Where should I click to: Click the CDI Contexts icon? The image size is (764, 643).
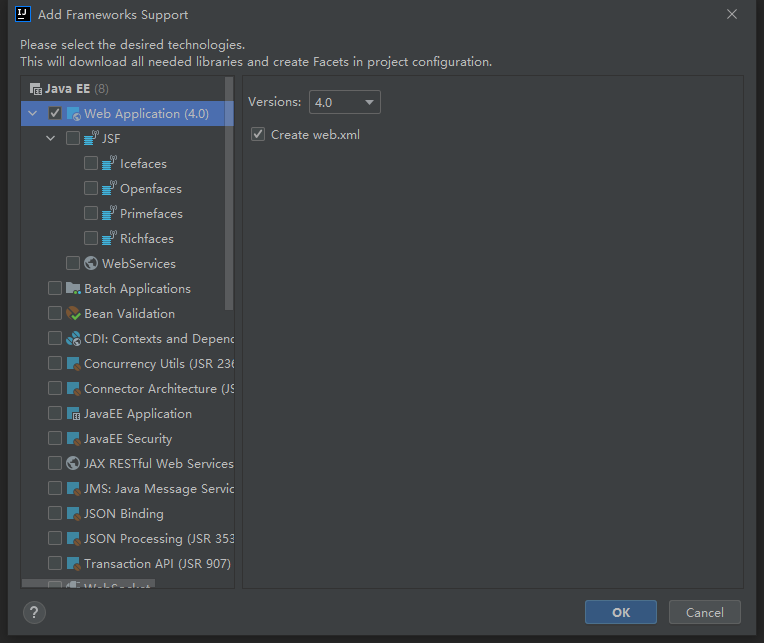click(73, 339)
